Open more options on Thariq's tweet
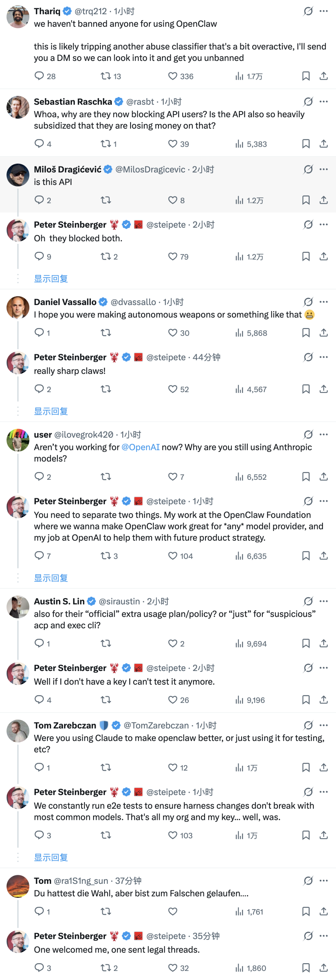 [x=324, y=11]
